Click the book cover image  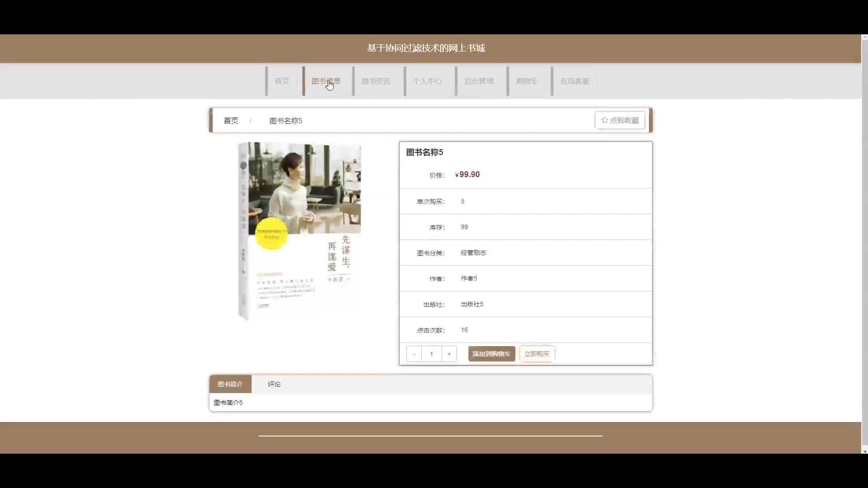coord(300,231)
